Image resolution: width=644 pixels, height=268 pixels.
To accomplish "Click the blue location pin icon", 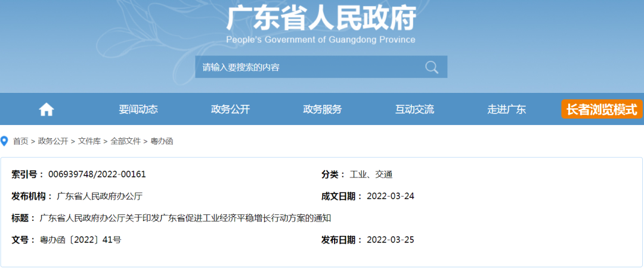I will click(x=5, y=142).
